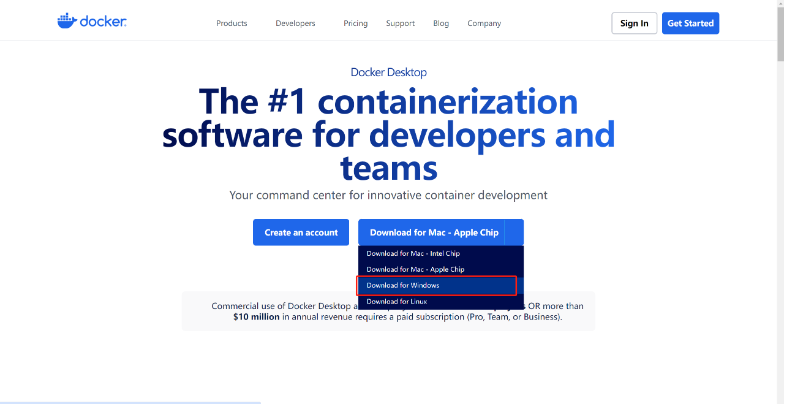Open the Company menu
Image resolution: width=786 pixels, height=404 pixels.
(484, 23)
